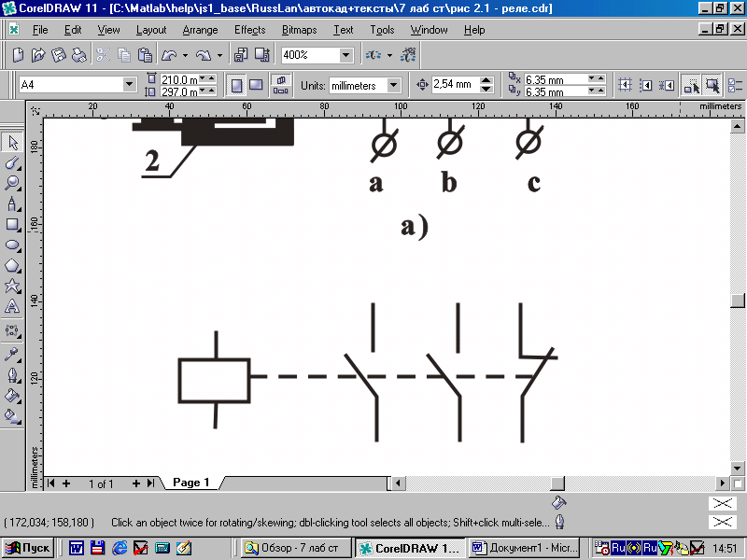Click the Undo arrow icon
The height and width of the screenshot is (560, 747).
[169, 55]
